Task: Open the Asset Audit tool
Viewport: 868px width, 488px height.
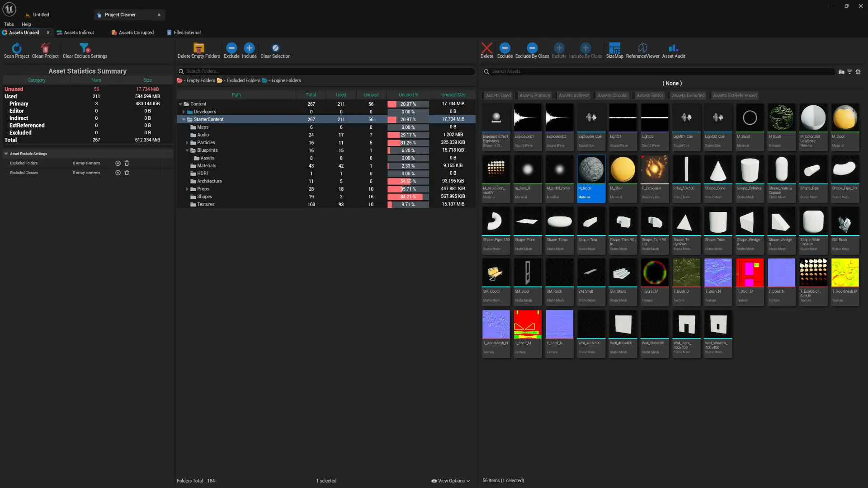Action: click(673, 48)
